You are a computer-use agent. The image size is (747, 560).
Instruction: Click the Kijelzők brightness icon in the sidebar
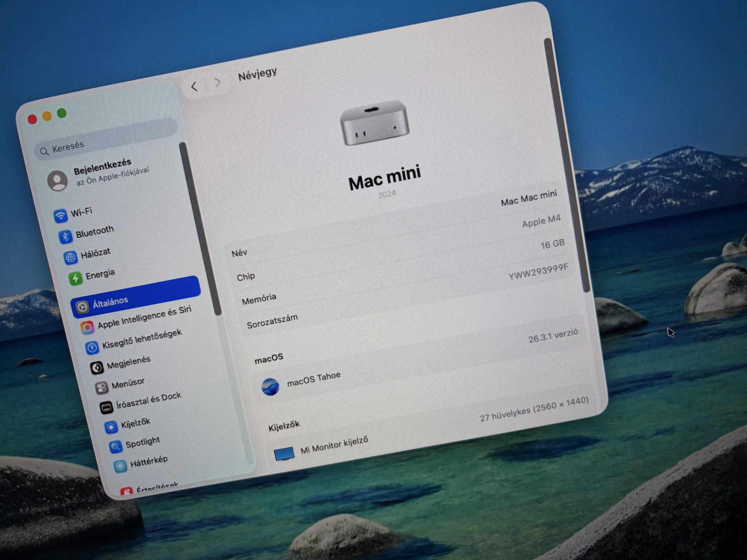pyautogui.click(x=111, y=427)
